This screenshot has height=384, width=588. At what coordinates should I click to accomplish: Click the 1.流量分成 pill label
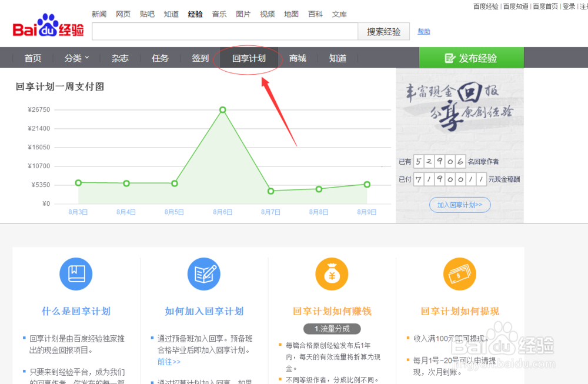point(332,329)
